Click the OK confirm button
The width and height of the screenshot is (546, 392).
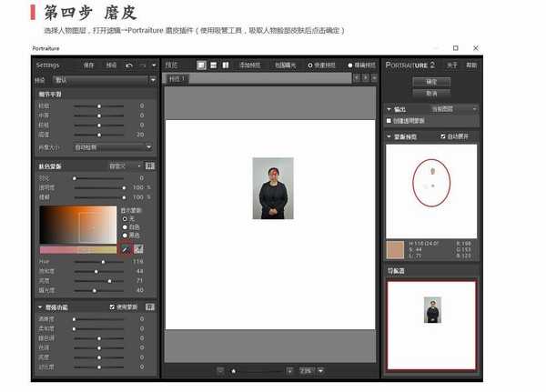point(431,81)
